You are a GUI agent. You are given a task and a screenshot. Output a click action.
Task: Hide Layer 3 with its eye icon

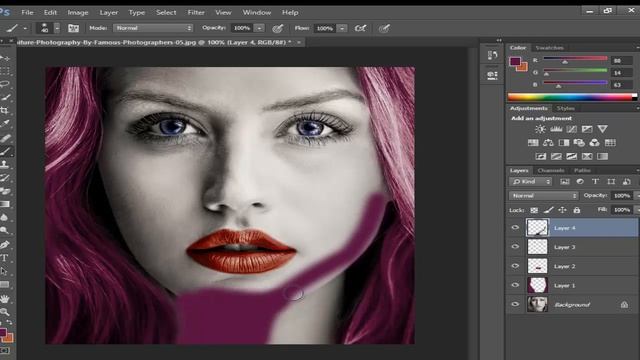(515, 247)
